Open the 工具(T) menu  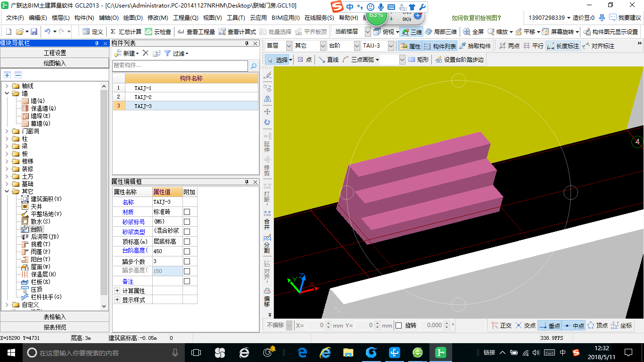point(236,18)
